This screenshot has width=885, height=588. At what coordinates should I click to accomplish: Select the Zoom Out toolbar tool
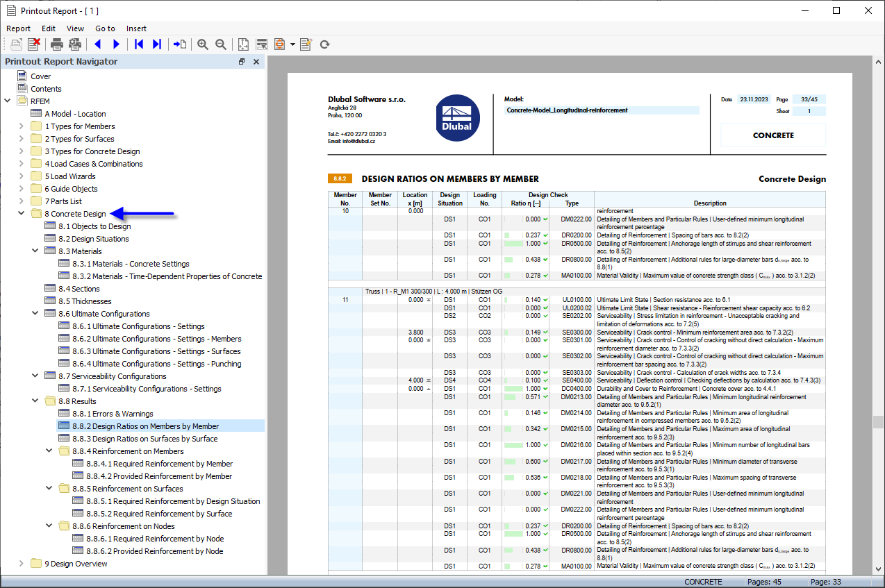pyautogui.click(x=221, y=44)
